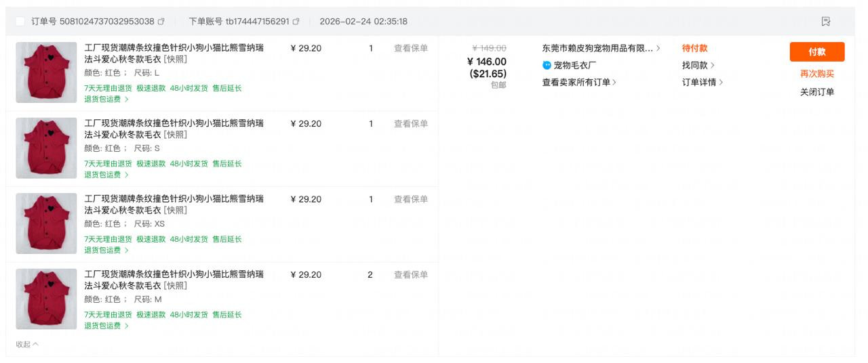Viewport: 868px width, 363px height.
Task: Copy the buyer account ID icon
Action: 296,22
